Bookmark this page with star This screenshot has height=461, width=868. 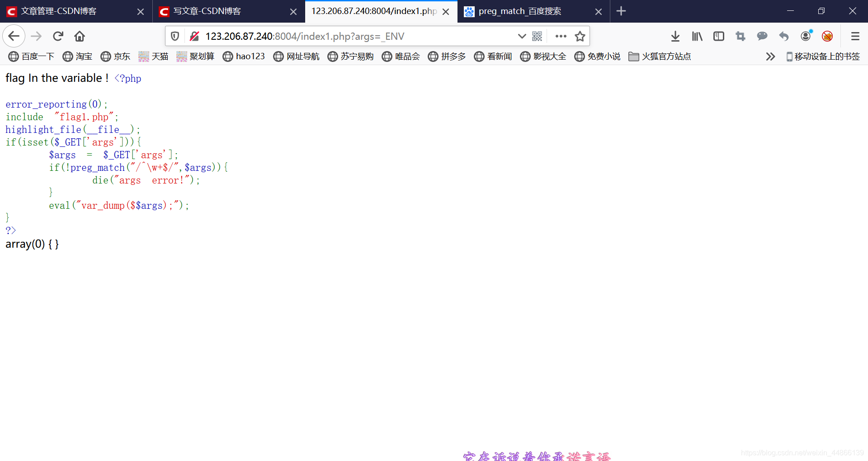click(x=580, y=36)
